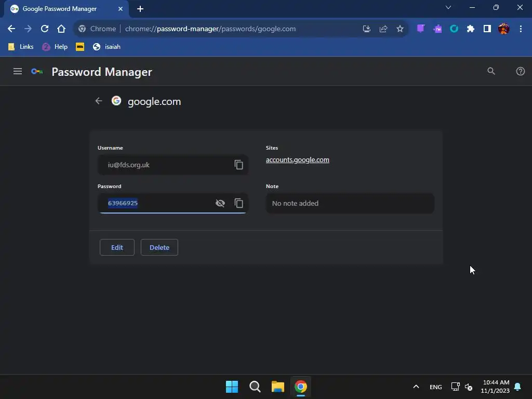
Task: Search passwords with the magnifier icon
Action: pos(491,71)
